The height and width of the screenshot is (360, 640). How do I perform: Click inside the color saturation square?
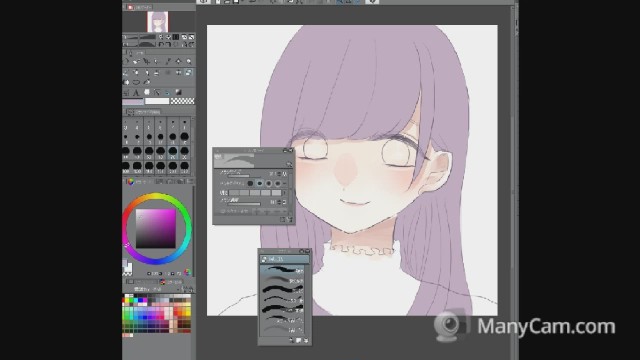[x=156, y=228]
